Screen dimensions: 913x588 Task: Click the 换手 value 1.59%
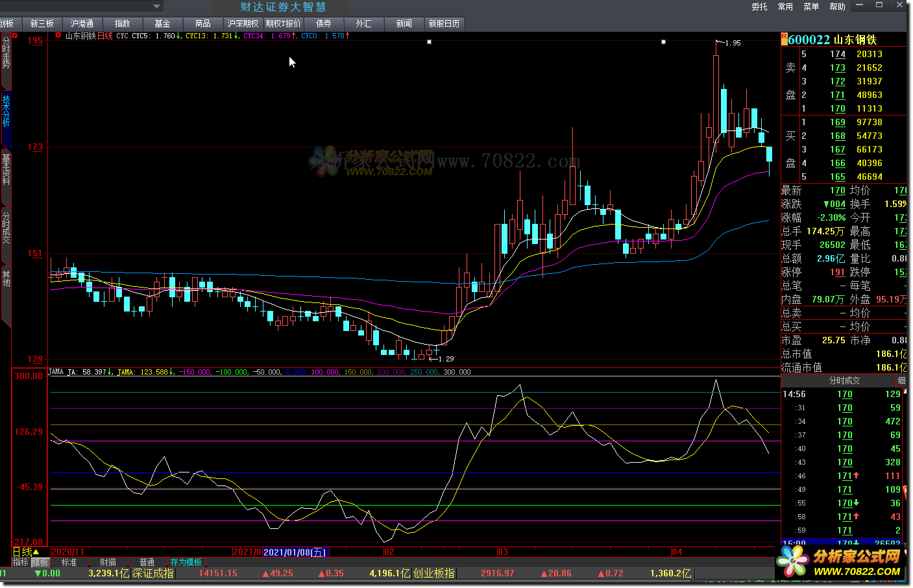click(895, 204)
